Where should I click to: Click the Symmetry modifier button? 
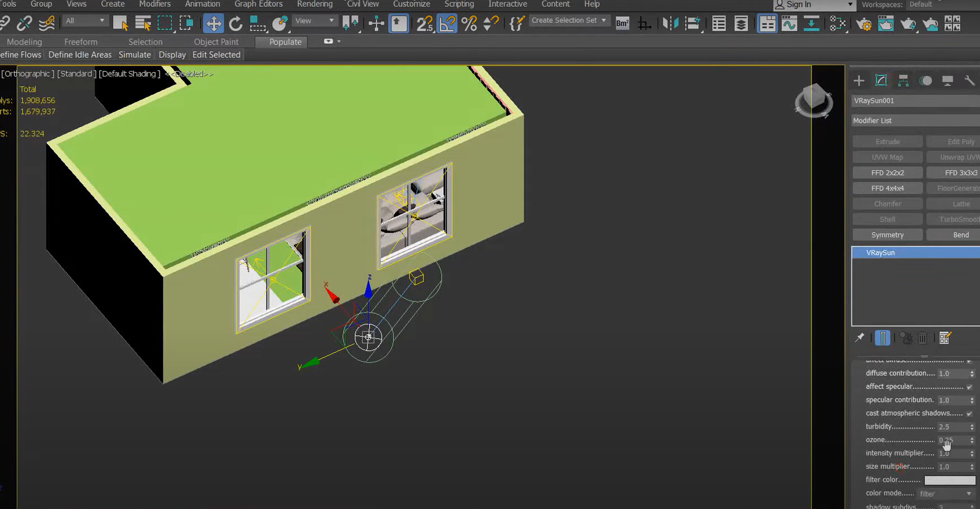click(x=887, y=235)
